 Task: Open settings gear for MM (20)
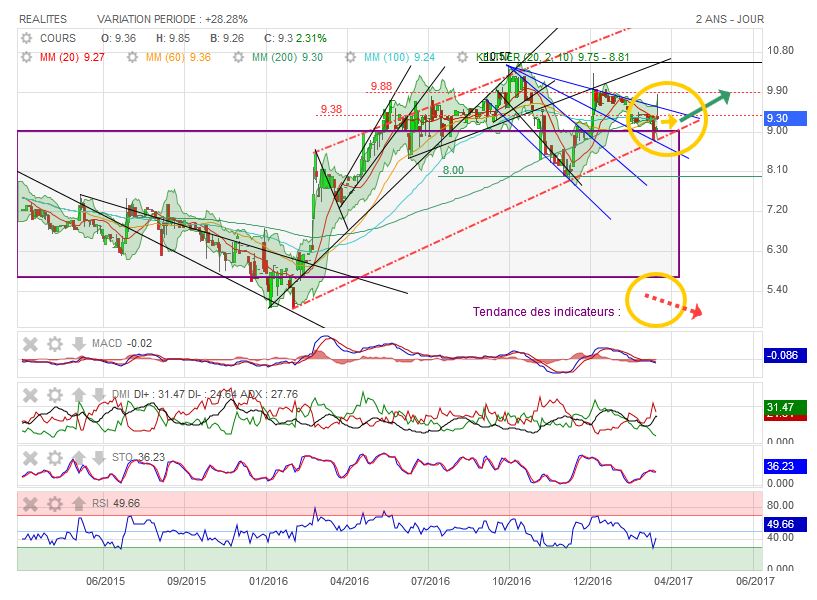[26, 57]
